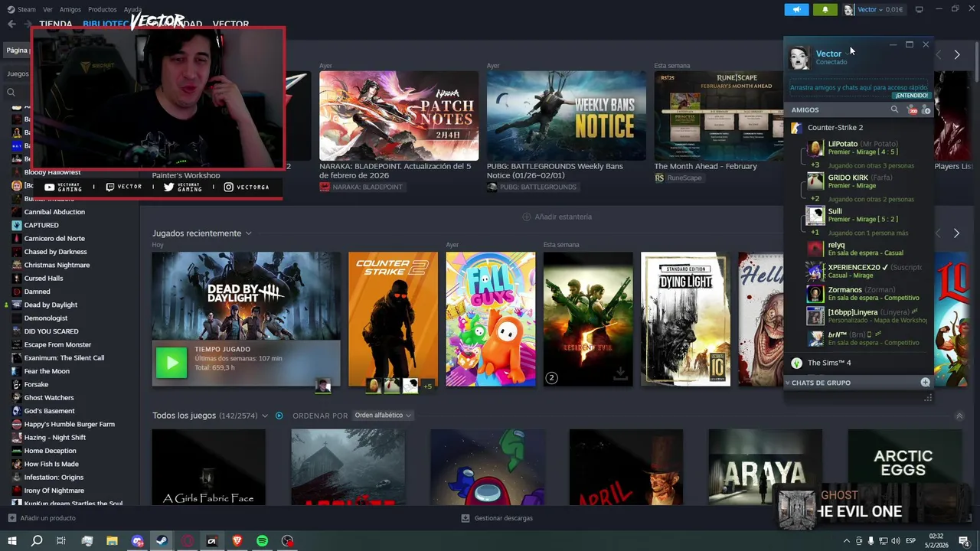The image size is (980, 551).
Task: Open the PUBG Weekly Bans Notice thumbnail
Action: (567, 116)
